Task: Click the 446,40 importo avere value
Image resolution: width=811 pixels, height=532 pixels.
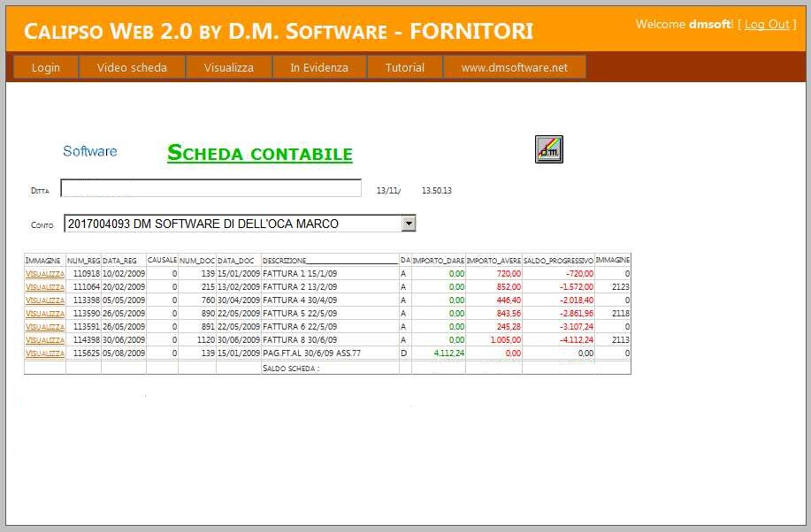Action: coord(509,300)
